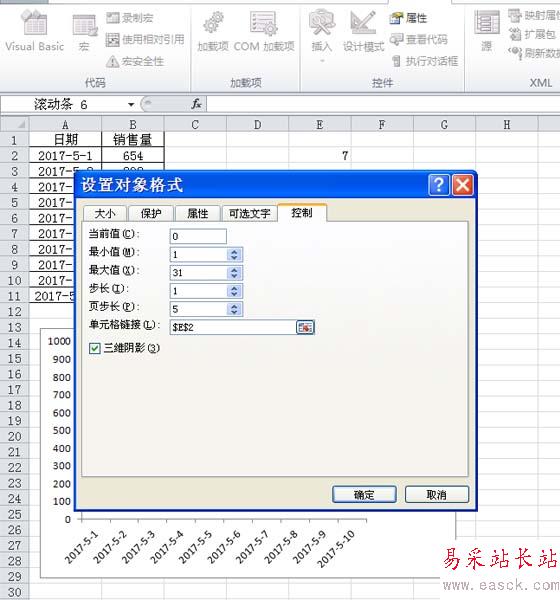Start recording a macro (录制宏)
The height and width of the screenshot is (600, 560).
click(x=130, y=18)
